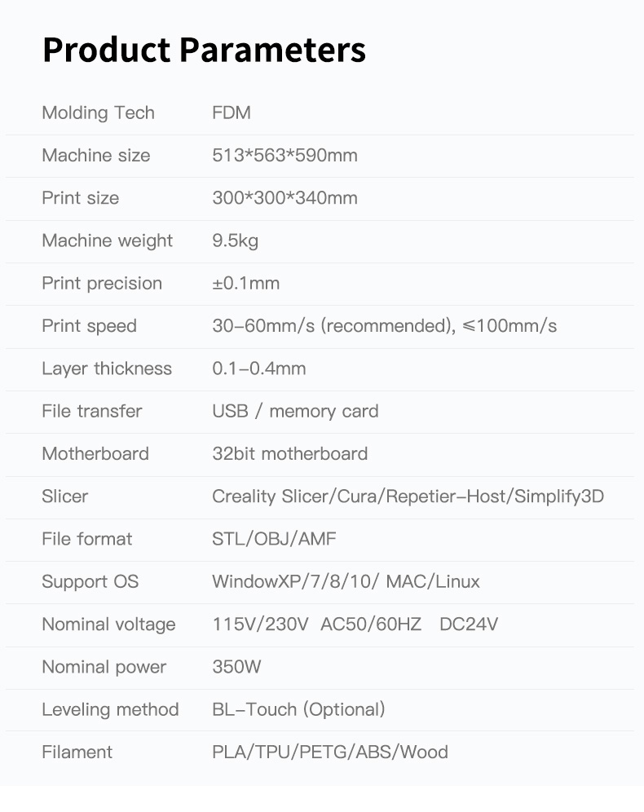Click the STL/OBJ/AMF file format value
The image size is (644, 812).
(275, 539)
